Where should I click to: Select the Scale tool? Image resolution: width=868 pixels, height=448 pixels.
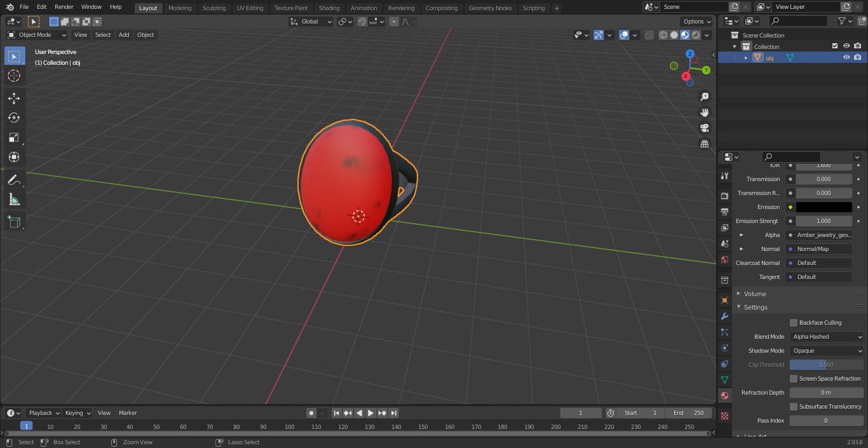tap(14, 137)
